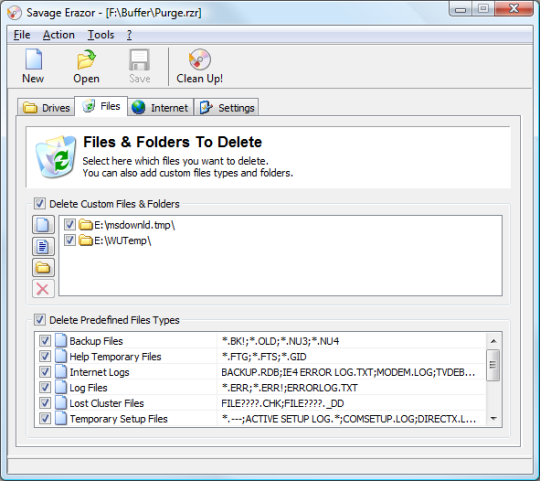Uncheck the Temporary Setup Files checkbox
The image size is (540, 481).
tap(45, 418)
